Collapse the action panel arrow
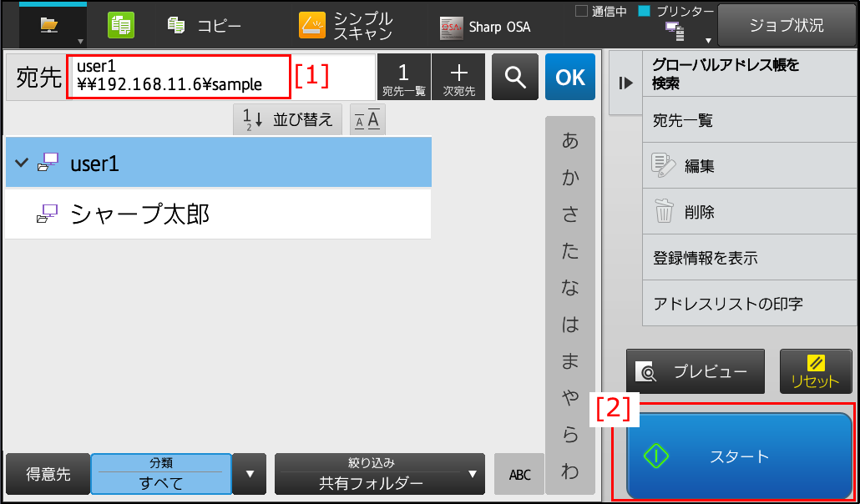 tap(625, 83)
